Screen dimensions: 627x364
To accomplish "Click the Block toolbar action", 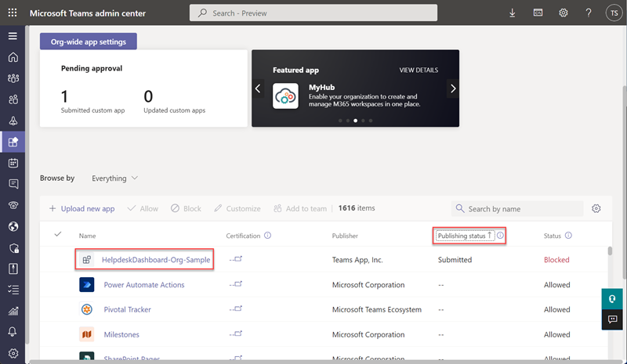I will [187, 208].
